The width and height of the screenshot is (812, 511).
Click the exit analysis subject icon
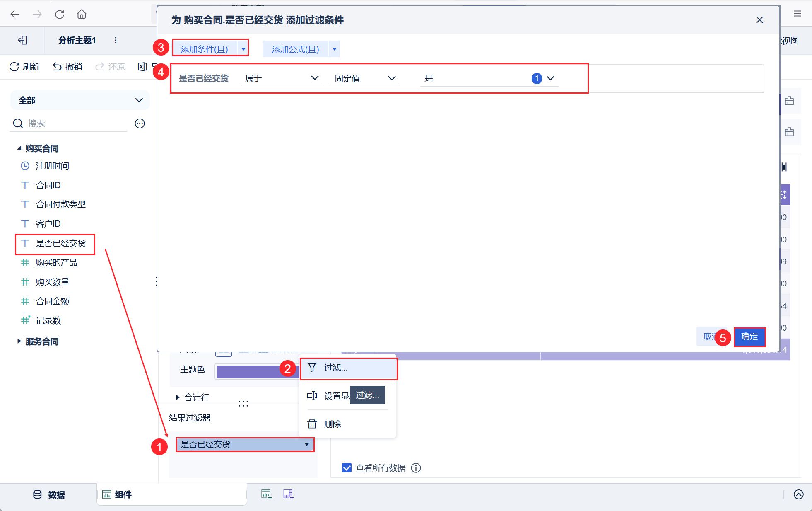pos(22,40)
